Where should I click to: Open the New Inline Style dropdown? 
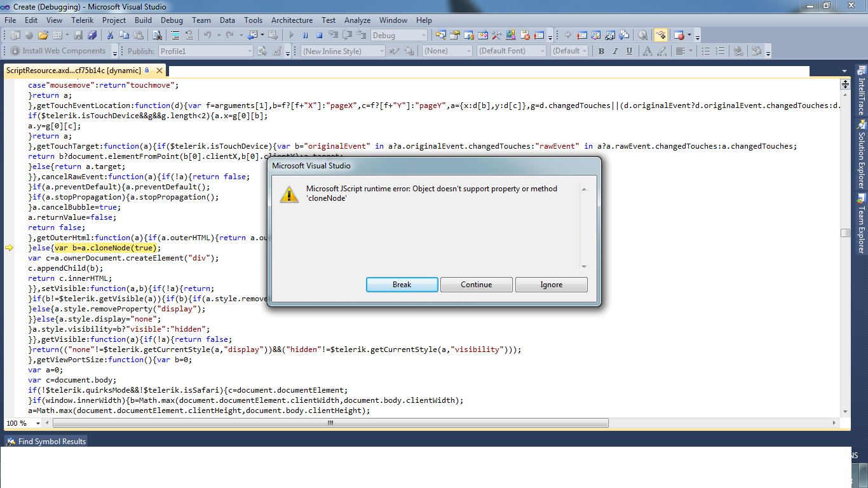[342, 51]
